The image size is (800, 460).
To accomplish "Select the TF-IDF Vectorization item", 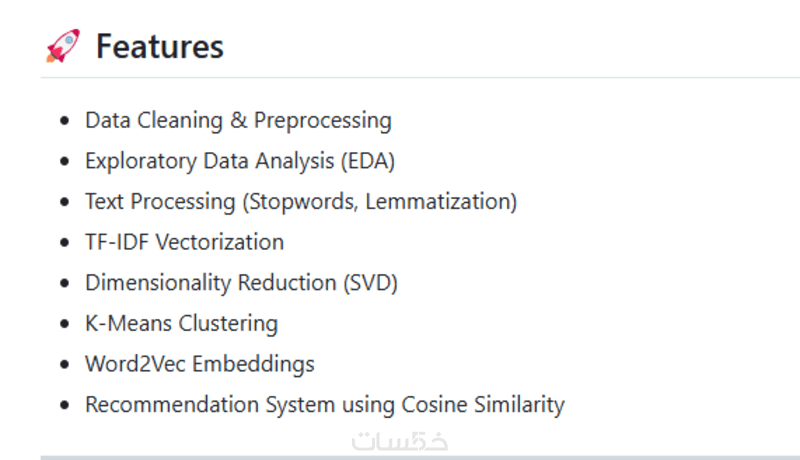I will (x=184, y=242).
